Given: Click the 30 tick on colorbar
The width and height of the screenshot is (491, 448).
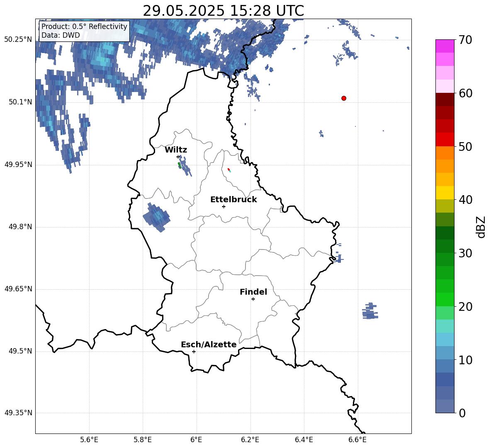Looking at the screenshot, I should tap(465, 253).
